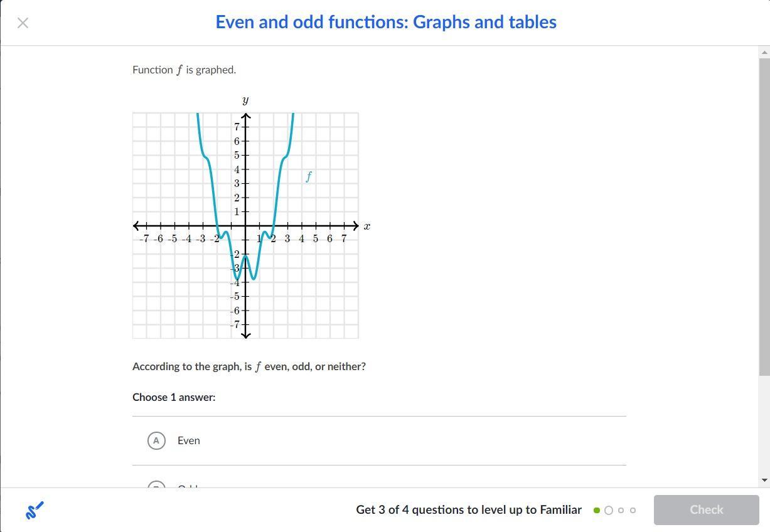Close the exercise using the X icon
770x532 pixels.
coord(23,23)
